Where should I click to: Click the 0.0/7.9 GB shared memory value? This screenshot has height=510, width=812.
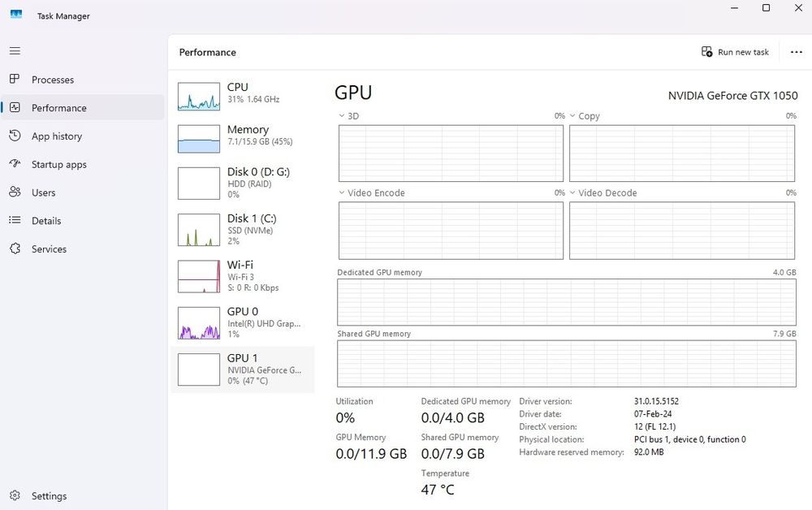(x=452, y=454)
